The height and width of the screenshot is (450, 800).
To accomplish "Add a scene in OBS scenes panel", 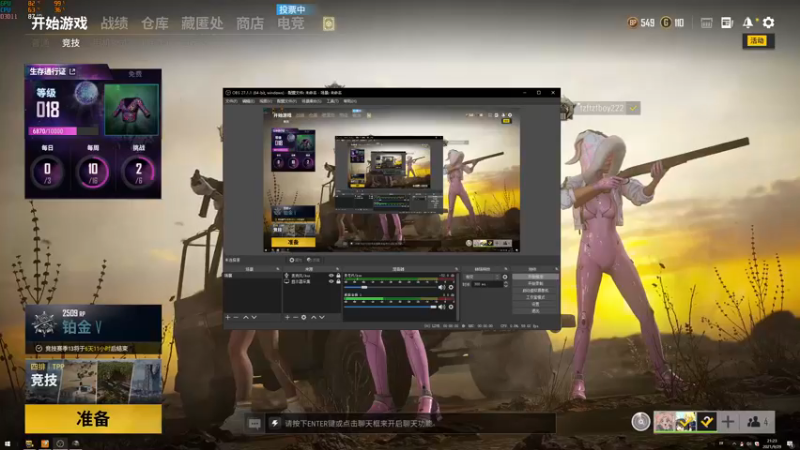I will pos(228,317).
